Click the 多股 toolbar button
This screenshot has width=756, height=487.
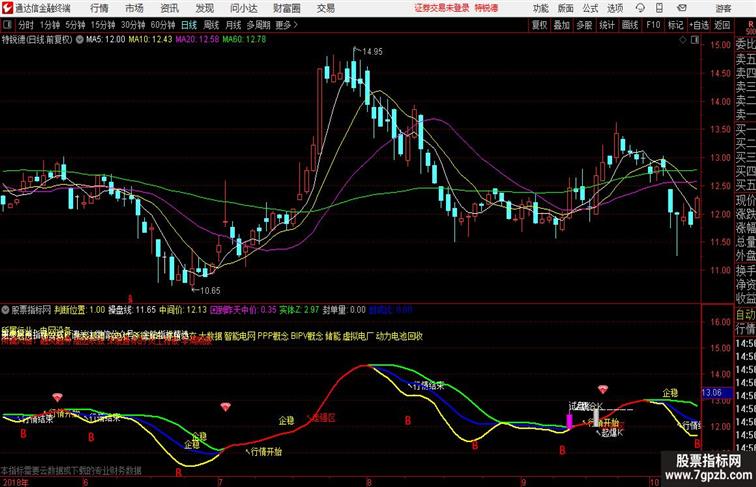click(x=584, y=25)
